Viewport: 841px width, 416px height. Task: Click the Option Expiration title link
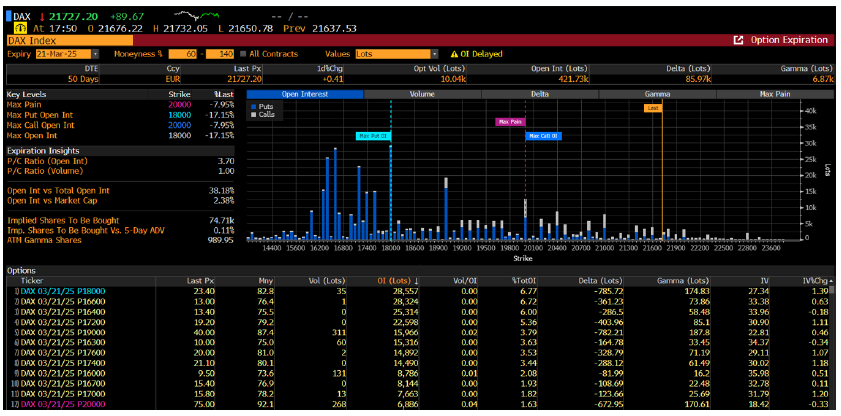point(788,40)
